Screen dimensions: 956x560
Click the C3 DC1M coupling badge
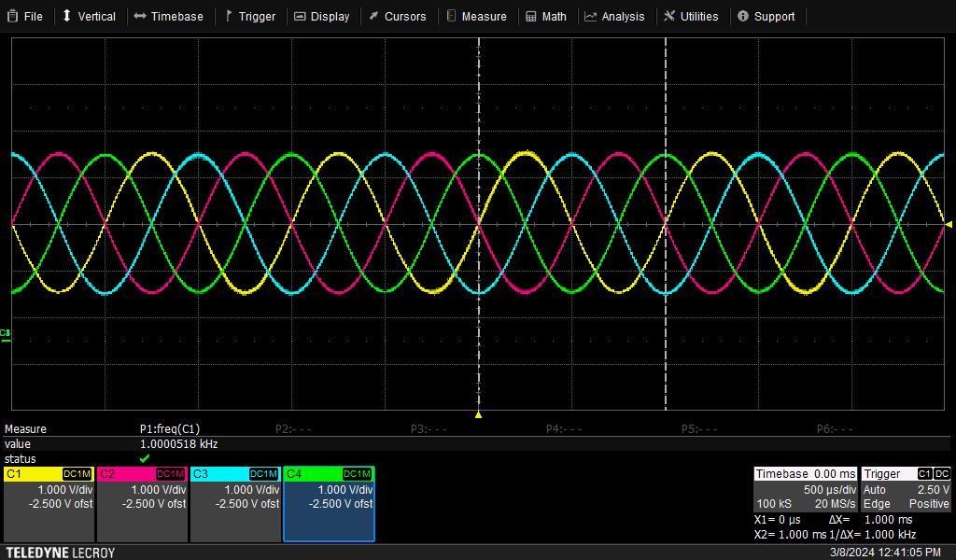tap(263, 474)
